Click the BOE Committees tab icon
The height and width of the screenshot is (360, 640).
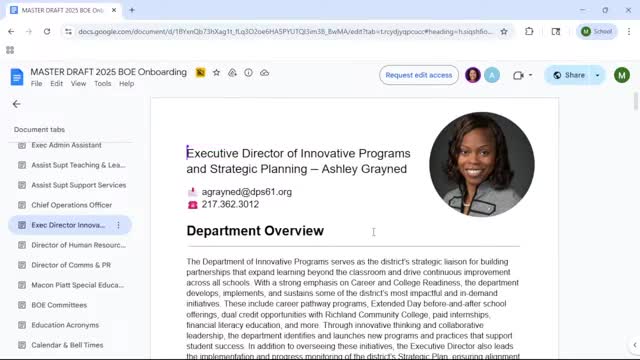coord(22,305)
